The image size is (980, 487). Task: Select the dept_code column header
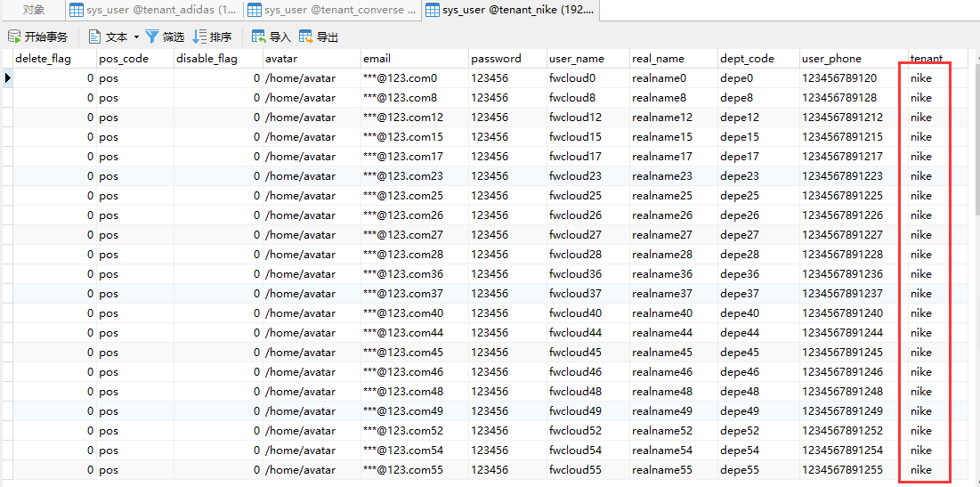pyautogui.click(x=747, y=59)
